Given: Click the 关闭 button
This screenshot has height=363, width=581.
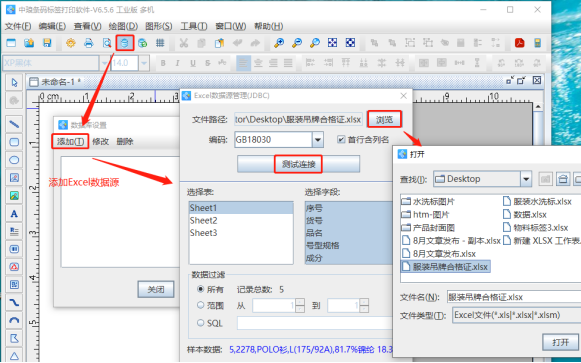Looking at the screenshot, I should point(156,289).
